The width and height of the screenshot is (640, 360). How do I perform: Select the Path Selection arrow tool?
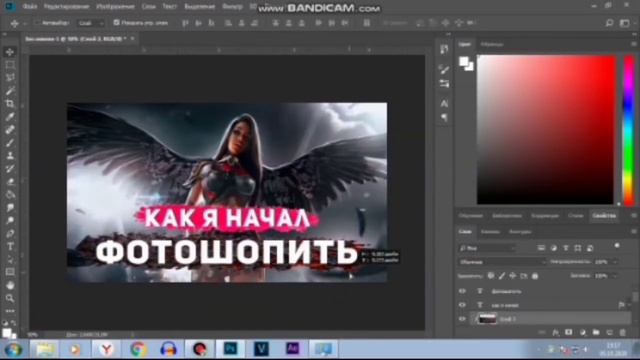(10, 260)
